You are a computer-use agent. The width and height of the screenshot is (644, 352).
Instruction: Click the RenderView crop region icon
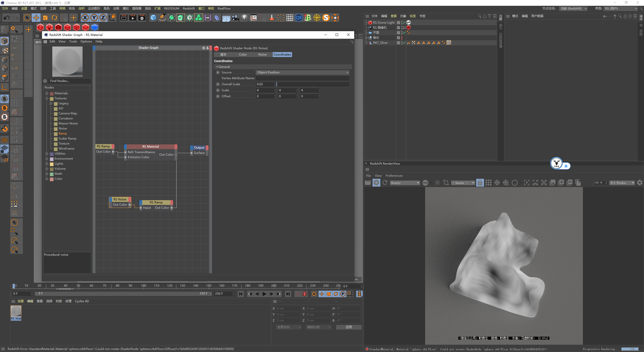coord(446,183)
